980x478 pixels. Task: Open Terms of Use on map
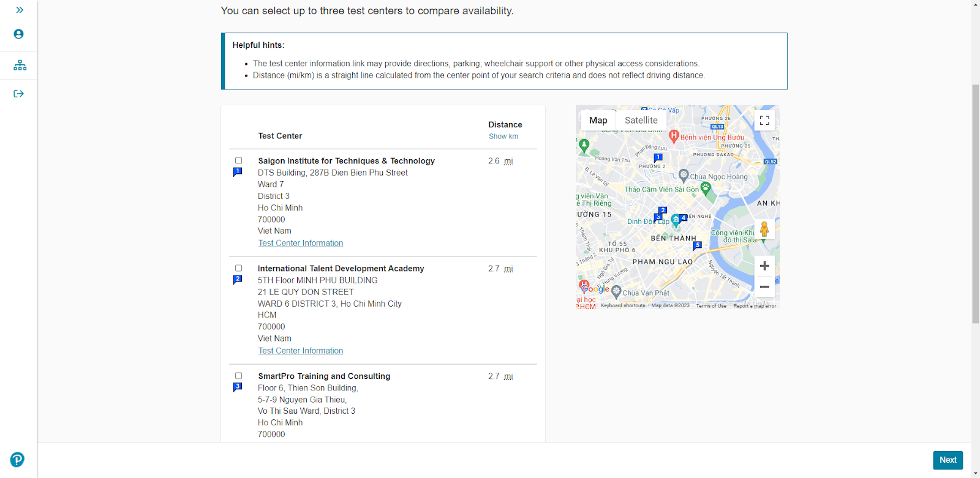(711, 305)
